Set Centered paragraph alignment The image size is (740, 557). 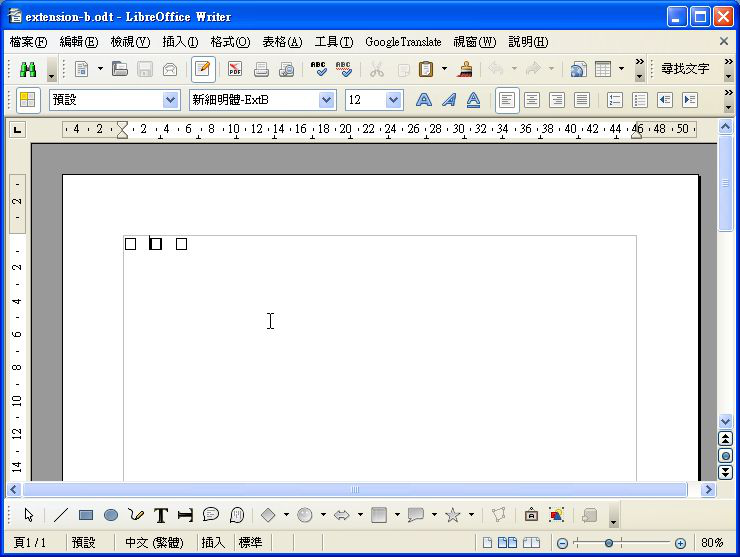pyautogui.click(x=532, y=100)
